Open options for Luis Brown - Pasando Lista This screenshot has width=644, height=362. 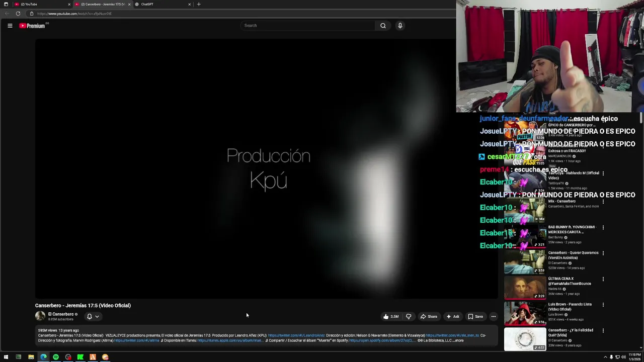pyautogui.click(x=603, y=305)
